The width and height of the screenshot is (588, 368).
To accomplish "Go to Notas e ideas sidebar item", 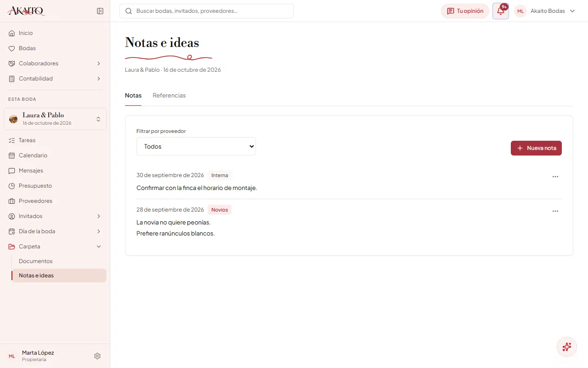I will [x=59, y=276].
